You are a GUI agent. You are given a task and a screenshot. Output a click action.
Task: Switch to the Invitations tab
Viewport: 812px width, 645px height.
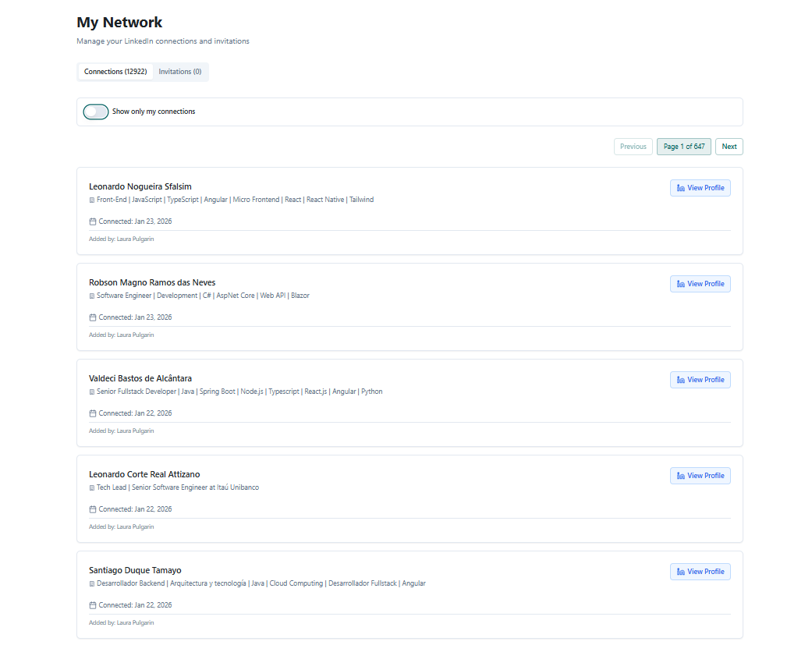tap(180, 71)
